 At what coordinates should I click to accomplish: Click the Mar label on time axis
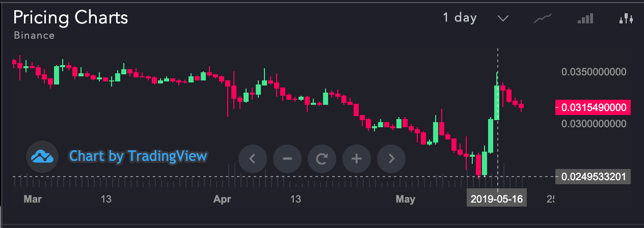click(33, 198)
